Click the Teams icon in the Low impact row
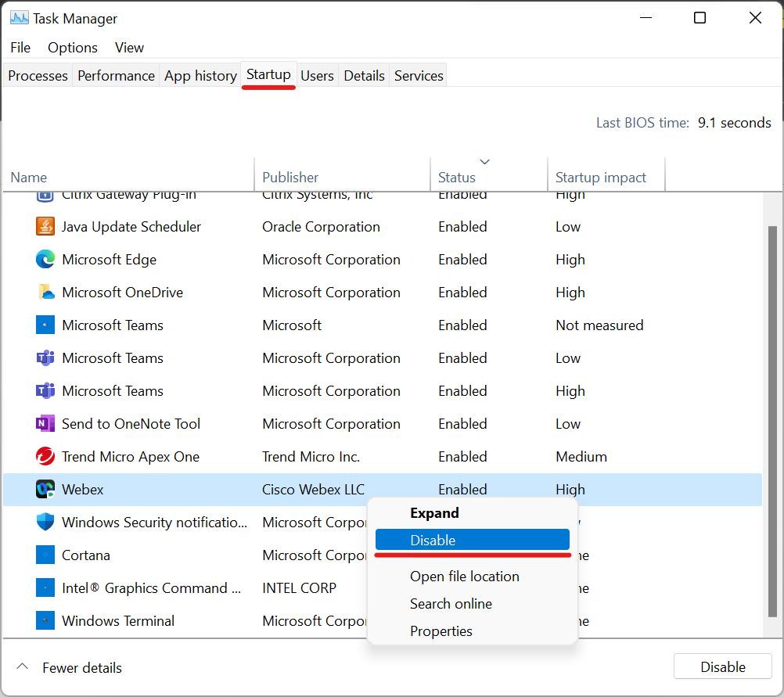 click(x=45, y=358)
